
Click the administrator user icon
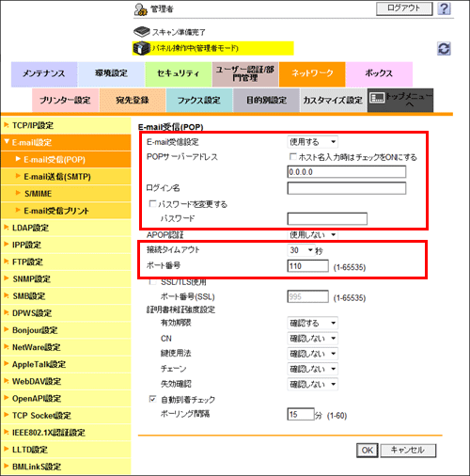click(x=141, y=9)
